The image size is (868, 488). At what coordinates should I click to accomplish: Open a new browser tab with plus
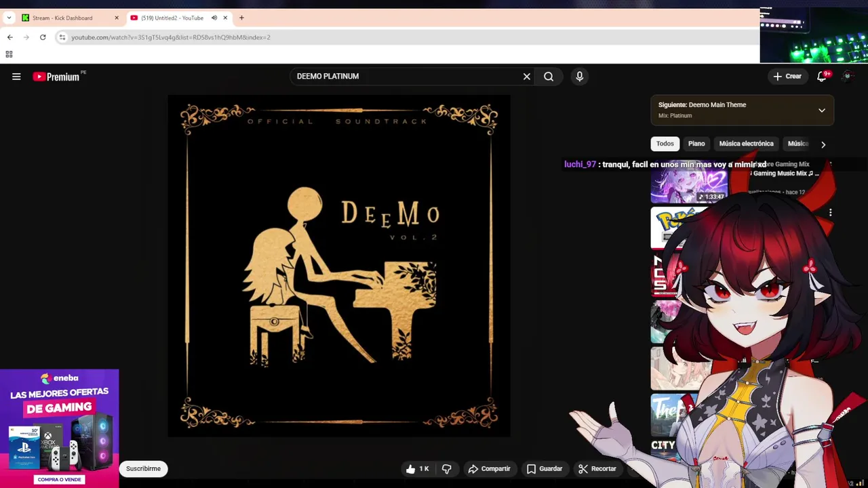[x=241, y=18]
